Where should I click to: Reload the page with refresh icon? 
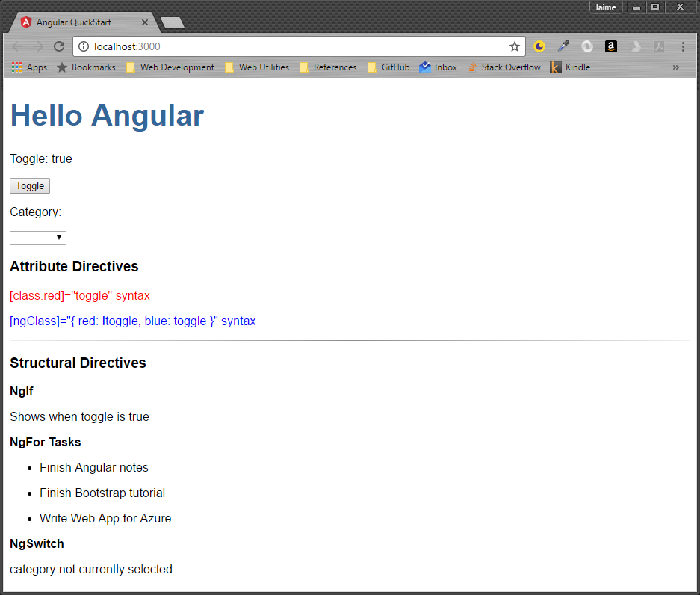(59, 46)
